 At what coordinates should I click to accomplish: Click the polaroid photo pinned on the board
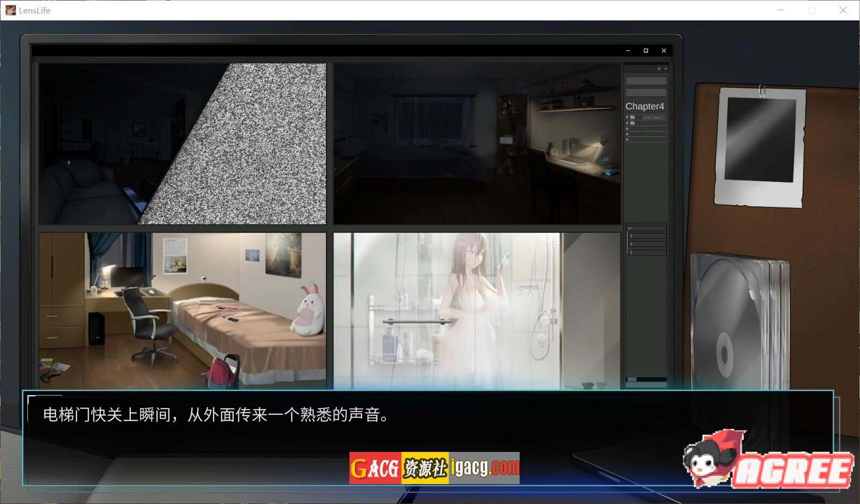point(761,145)
